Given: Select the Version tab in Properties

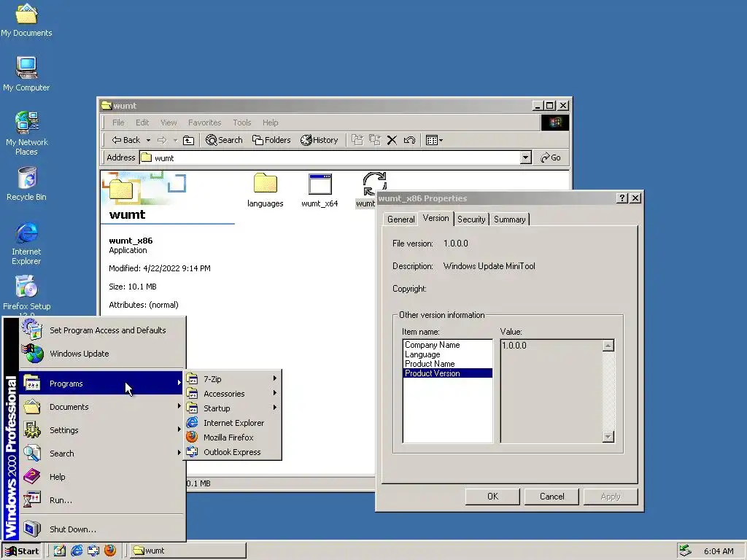Looking at the screenshot, I should coord(436,218).
